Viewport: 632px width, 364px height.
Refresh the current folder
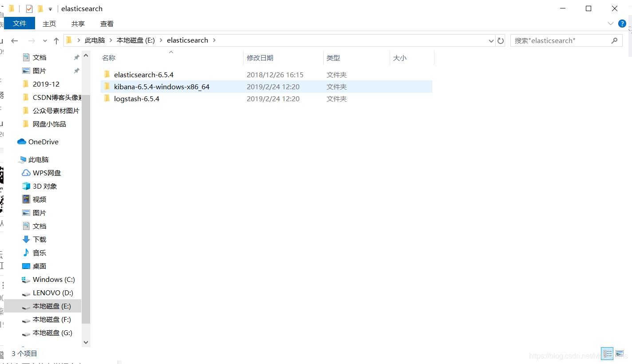[x=501, y=40]
